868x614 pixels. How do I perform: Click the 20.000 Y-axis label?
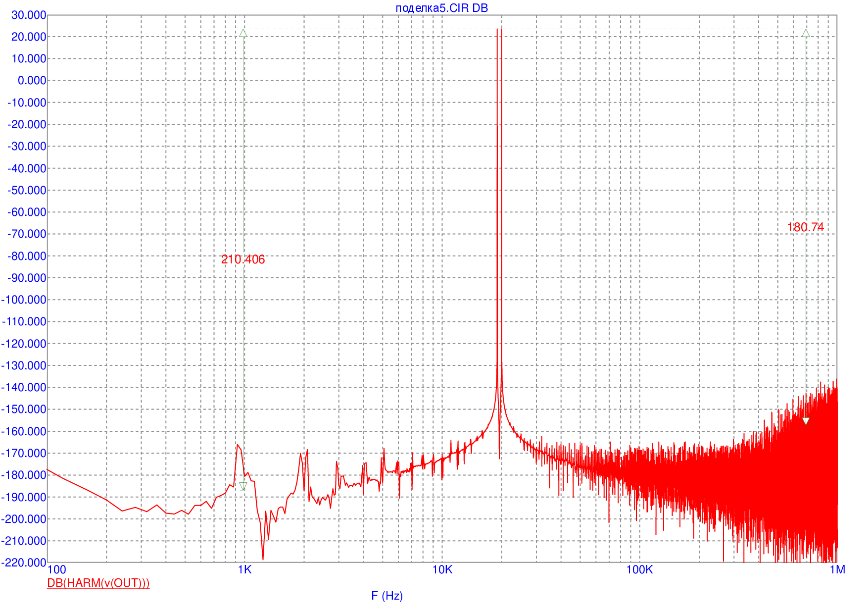29,37
